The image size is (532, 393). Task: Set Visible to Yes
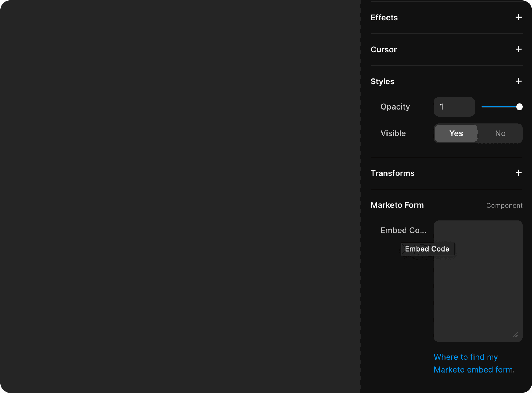click(456, 133)
